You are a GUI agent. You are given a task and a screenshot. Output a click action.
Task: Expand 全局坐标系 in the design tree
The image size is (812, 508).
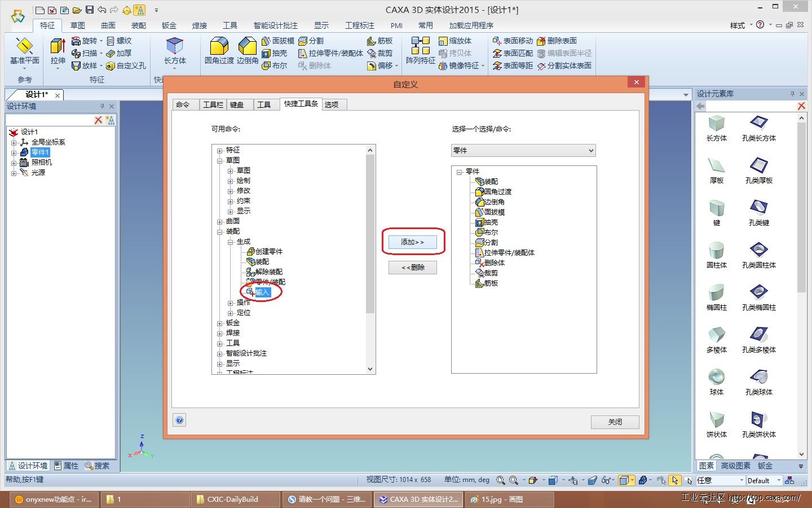[14, 142]
